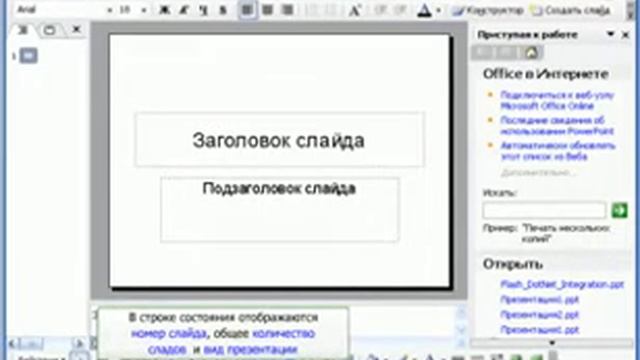Open Flash_DotNet_Integration.ppt recent file
640x360 pixels.
[x=562, y=284]
